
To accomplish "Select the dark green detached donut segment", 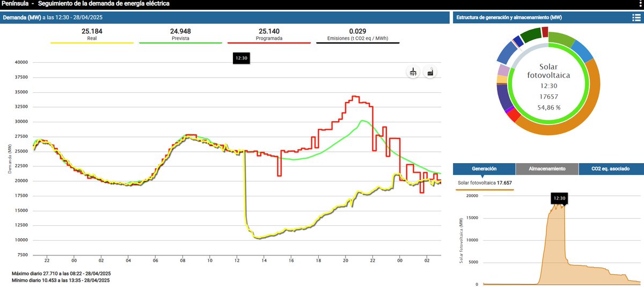I will (530, 36).
